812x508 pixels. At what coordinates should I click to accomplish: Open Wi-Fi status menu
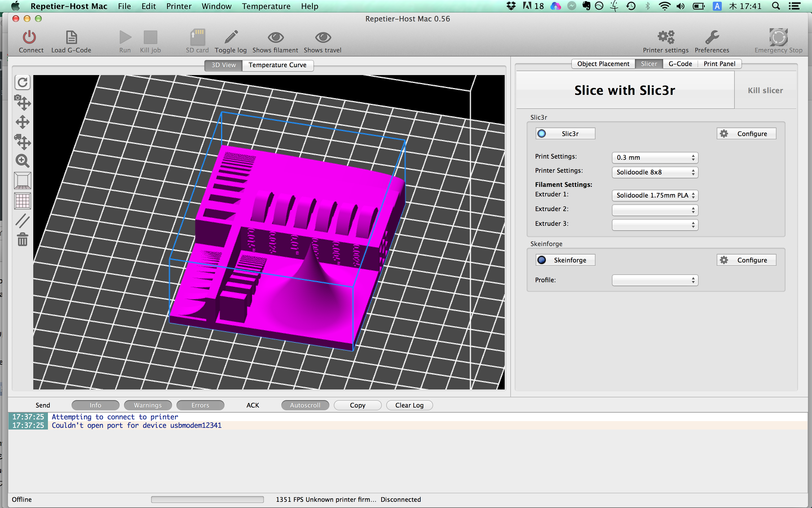(x=664, y=6)
